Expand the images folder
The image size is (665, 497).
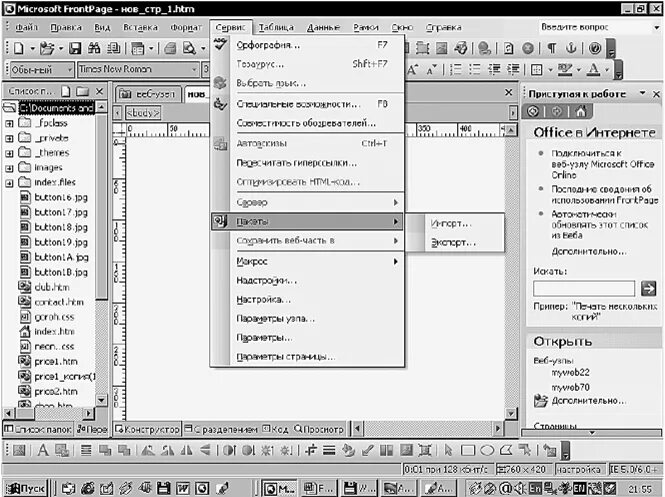tap(9, 168)
